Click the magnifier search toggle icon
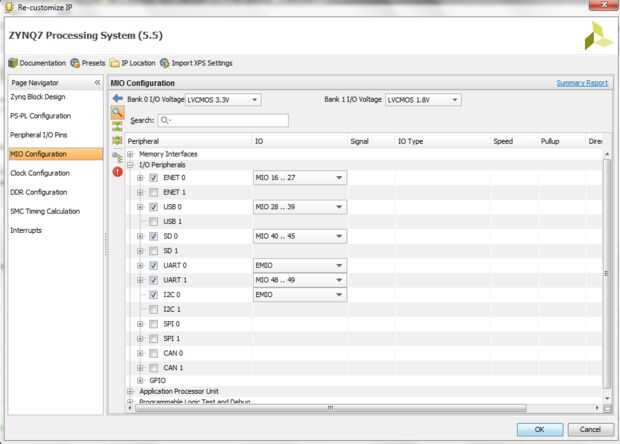 [x=117, y=113]
